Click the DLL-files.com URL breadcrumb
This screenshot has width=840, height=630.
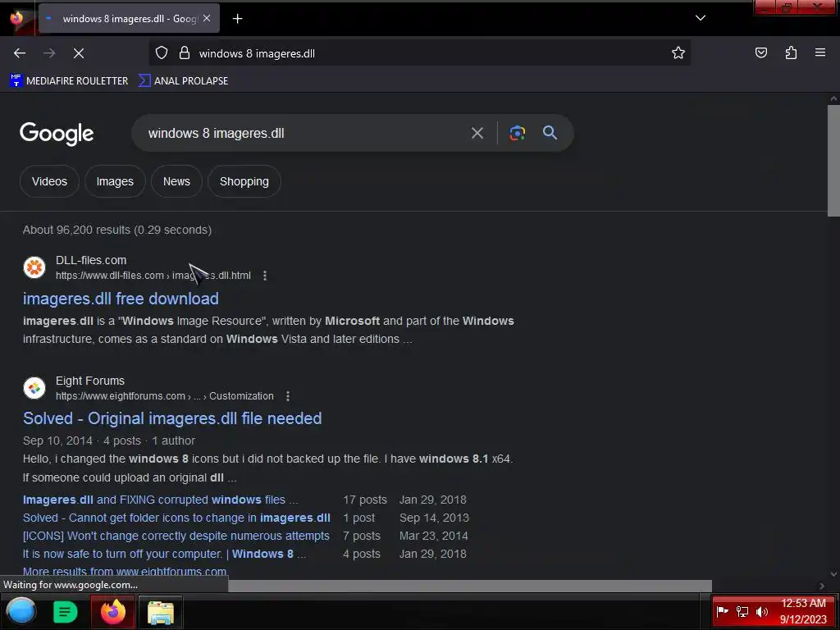pyautogui.click(x=153, y=276)
